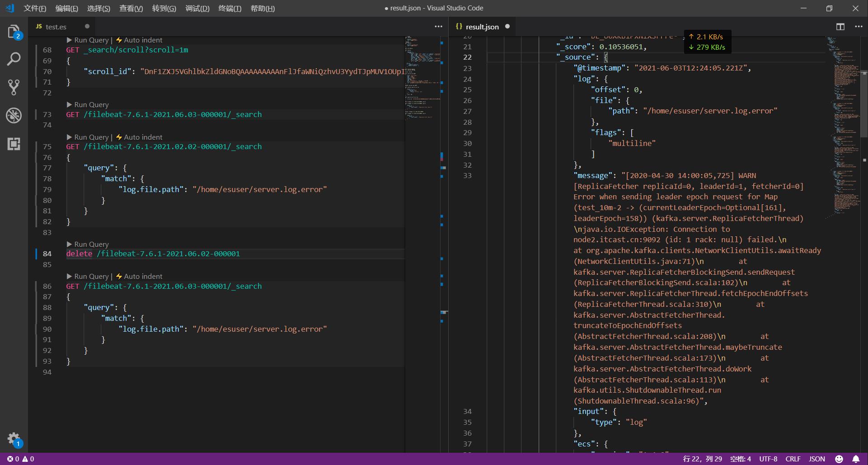The height and width of the screenshot is (465, 868).
Task: Click "message" key in result.json
Action: pos(593,175)
